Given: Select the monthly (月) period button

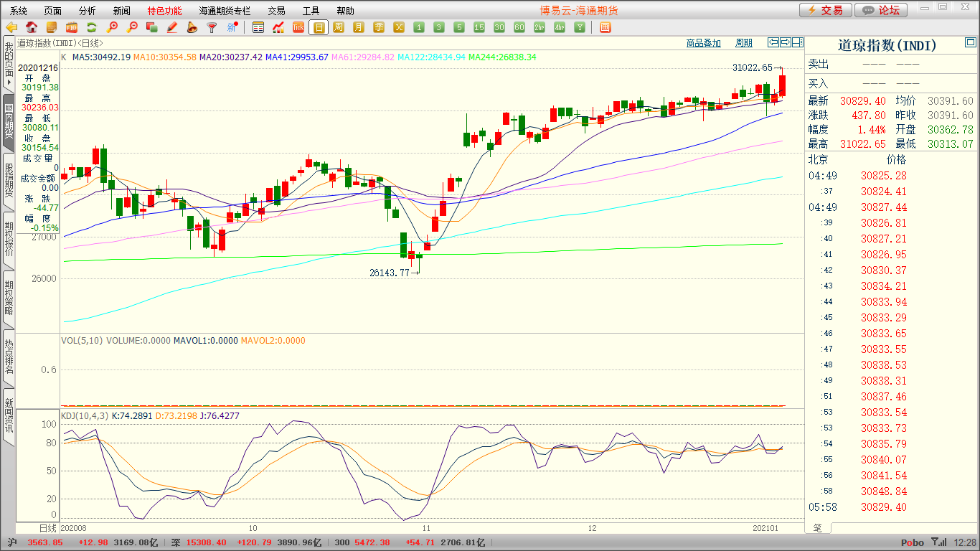Looking at the screenshot, I should click(x=359, y=28).
